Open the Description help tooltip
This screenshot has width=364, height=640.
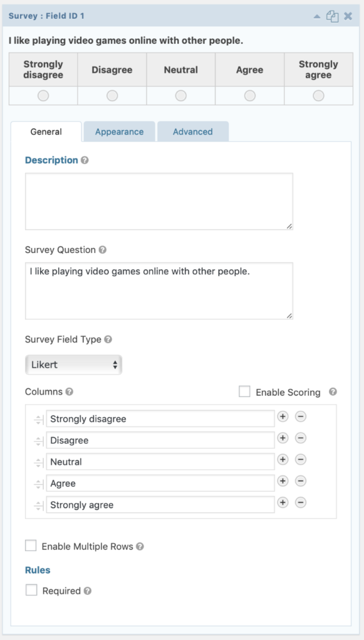pyautogui.click(x=84, y=160)
